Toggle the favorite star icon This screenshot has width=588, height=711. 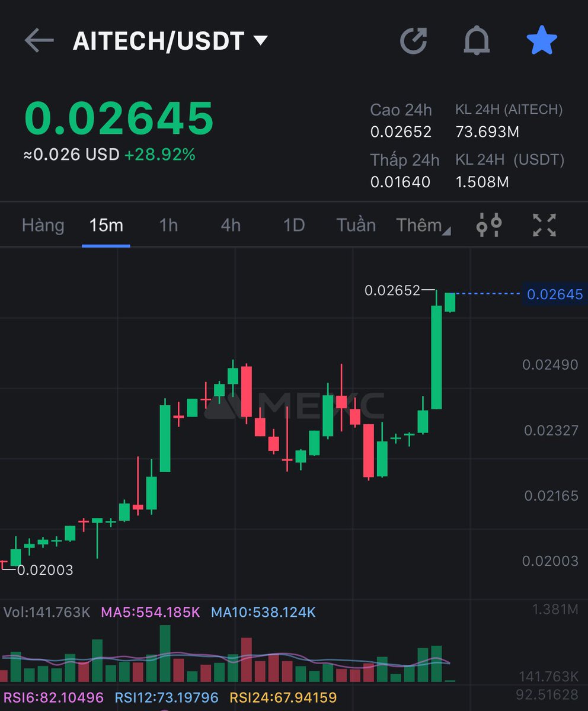pyautogui.click(x=542, y=40)
